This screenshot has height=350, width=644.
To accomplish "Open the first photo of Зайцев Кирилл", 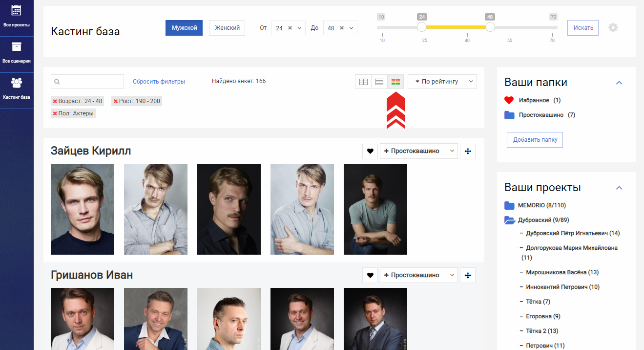I will [83, 209].
